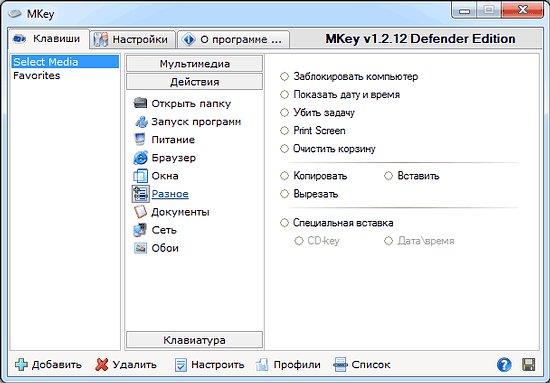Select the Копировать radio button
The height and width of the screenshot is (383, 550).
coord(284,176)
